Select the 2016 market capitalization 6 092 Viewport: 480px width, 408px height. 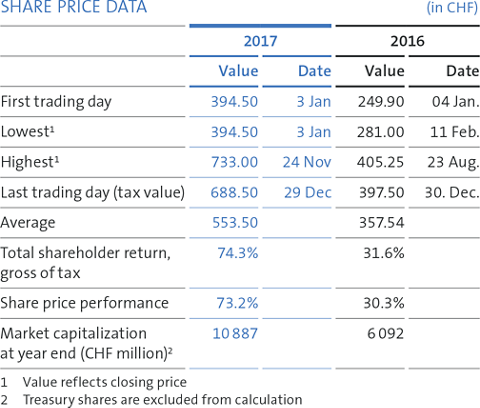pos(385,334)
